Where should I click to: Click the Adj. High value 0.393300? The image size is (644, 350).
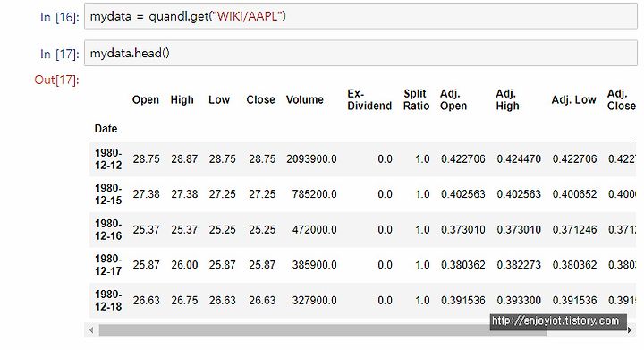[519, 300]
